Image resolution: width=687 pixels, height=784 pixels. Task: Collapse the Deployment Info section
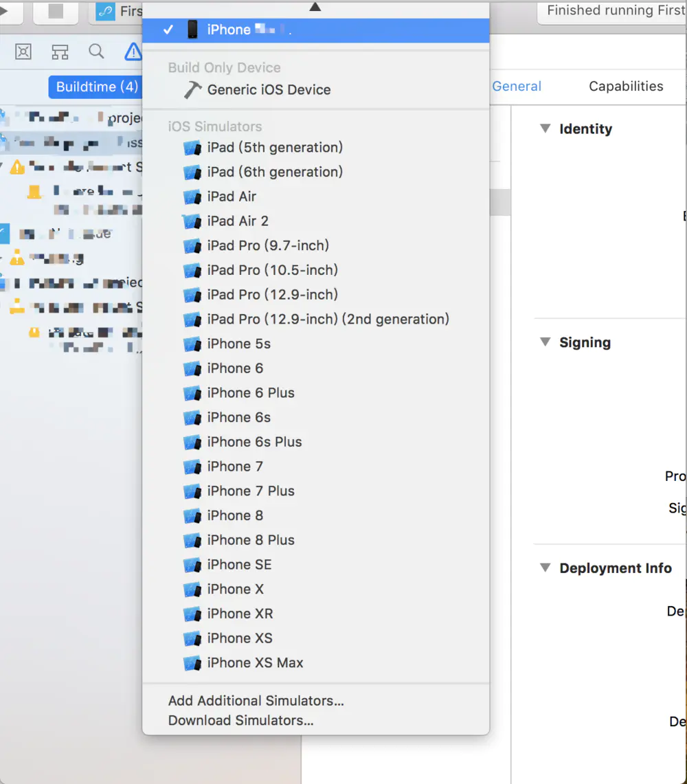[545, 568]
